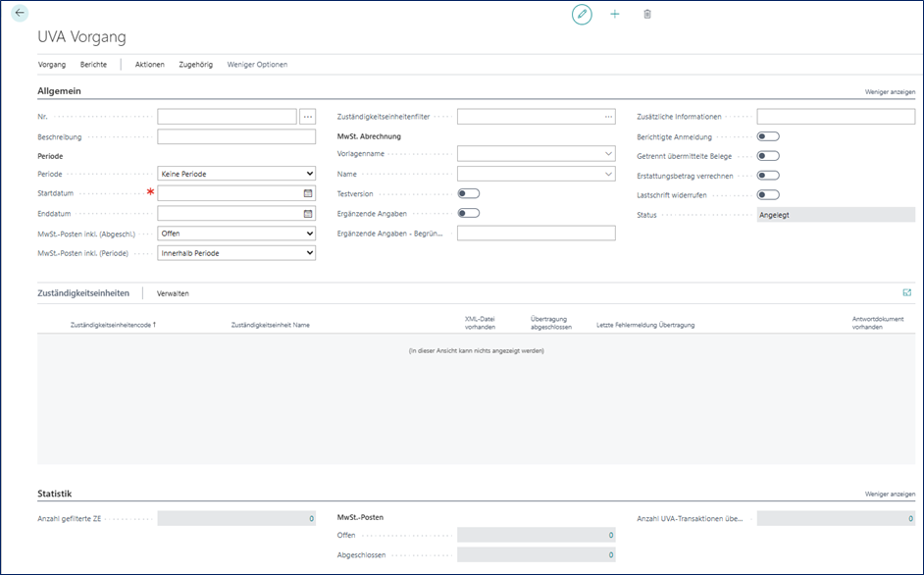924x575 pixels.
Task: Toggle Ergänzende Angaben switch
Action: coord(468,213)
